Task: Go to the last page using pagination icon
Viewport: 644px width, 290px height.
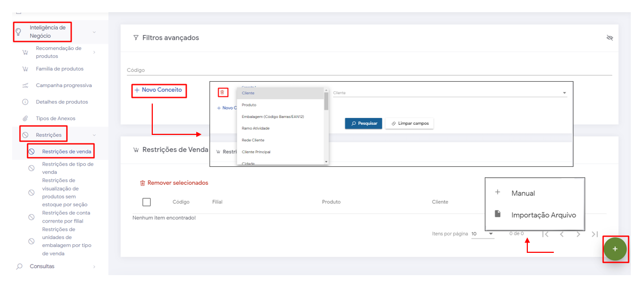Action: point(595,234)
